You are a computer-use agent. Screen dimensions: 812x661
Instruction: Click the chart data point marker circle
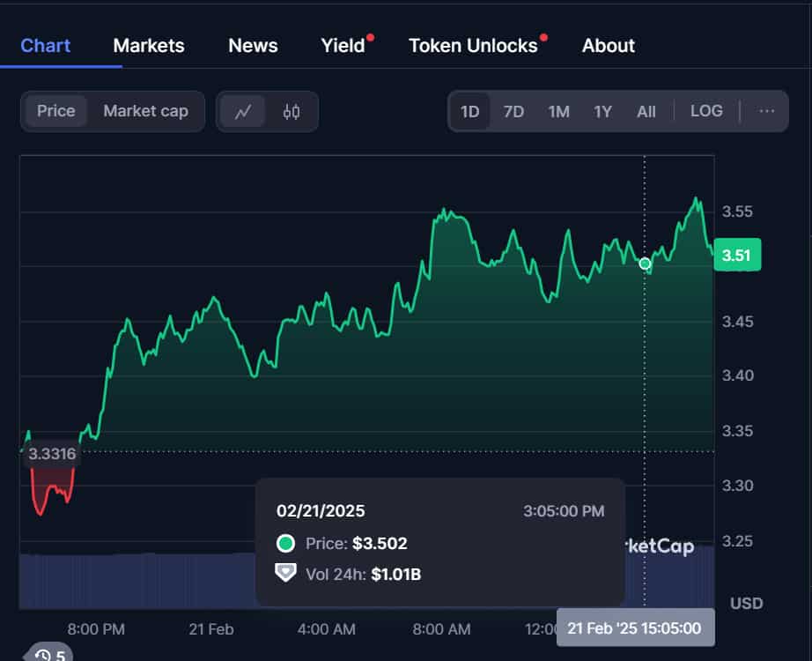coord(645,264)
